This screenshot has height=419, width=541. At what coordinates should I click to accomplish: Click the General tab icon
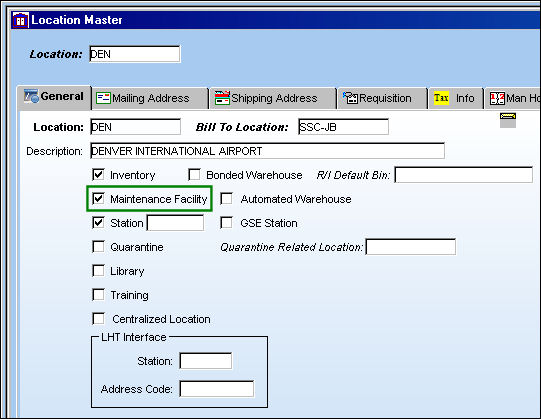[31, 96]
